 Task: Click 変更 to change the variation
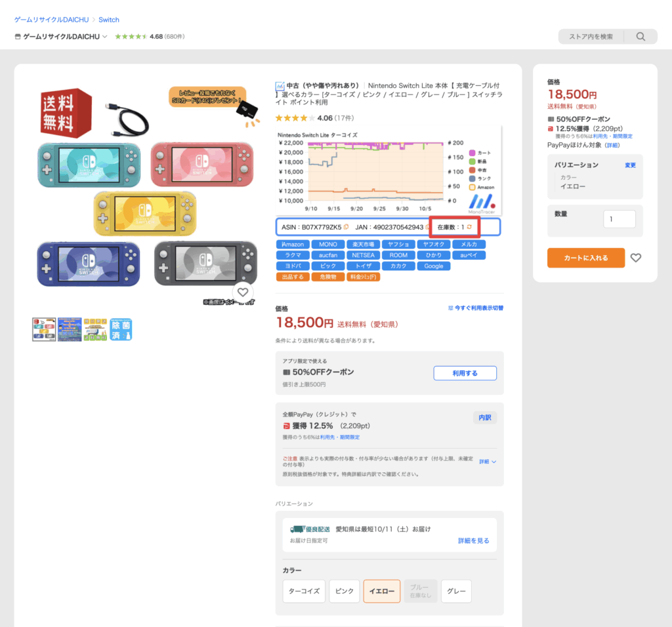630,165
